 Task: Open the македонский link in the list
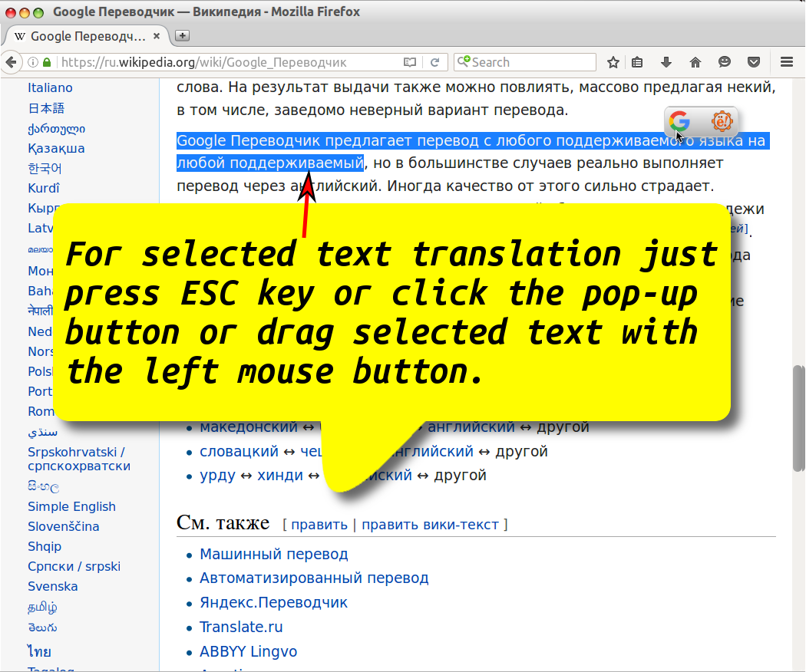[x=249, y=427]
